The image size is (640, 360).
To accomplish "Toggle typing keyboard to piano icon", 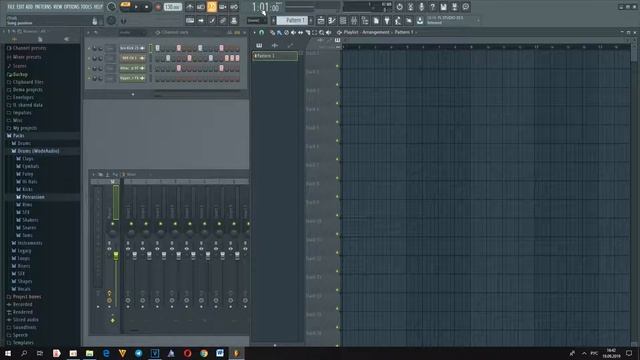I will tap(190, 20).
